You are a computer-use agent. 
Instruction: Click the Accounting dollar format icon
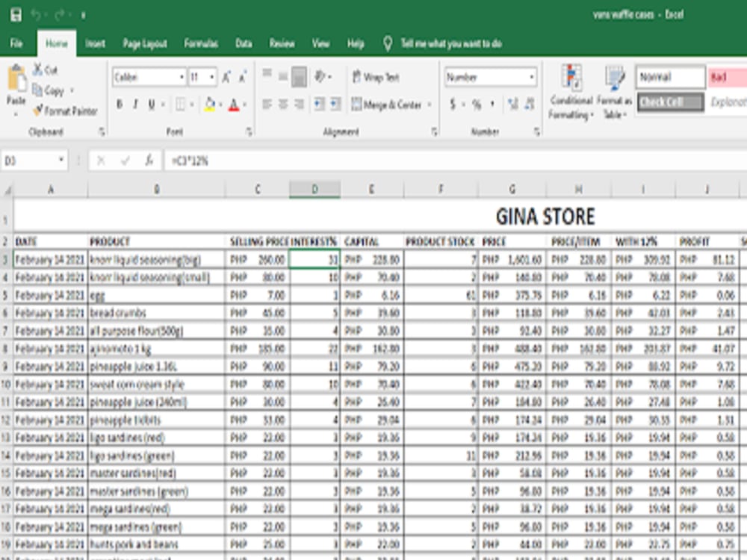pyautogui.click(x=453, y=104)
